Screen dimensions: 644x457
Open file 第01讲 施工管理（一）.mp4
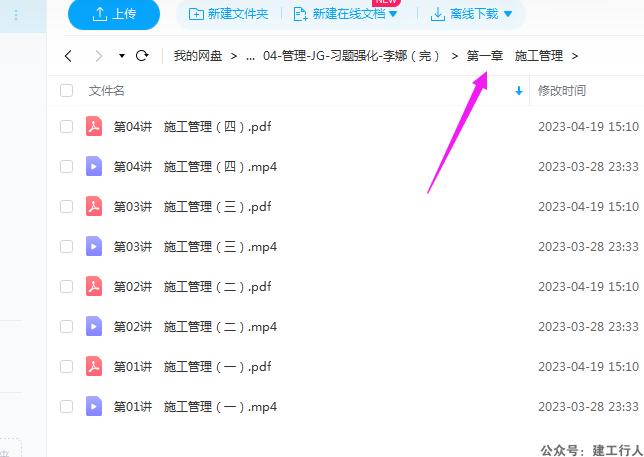(195, 406)
